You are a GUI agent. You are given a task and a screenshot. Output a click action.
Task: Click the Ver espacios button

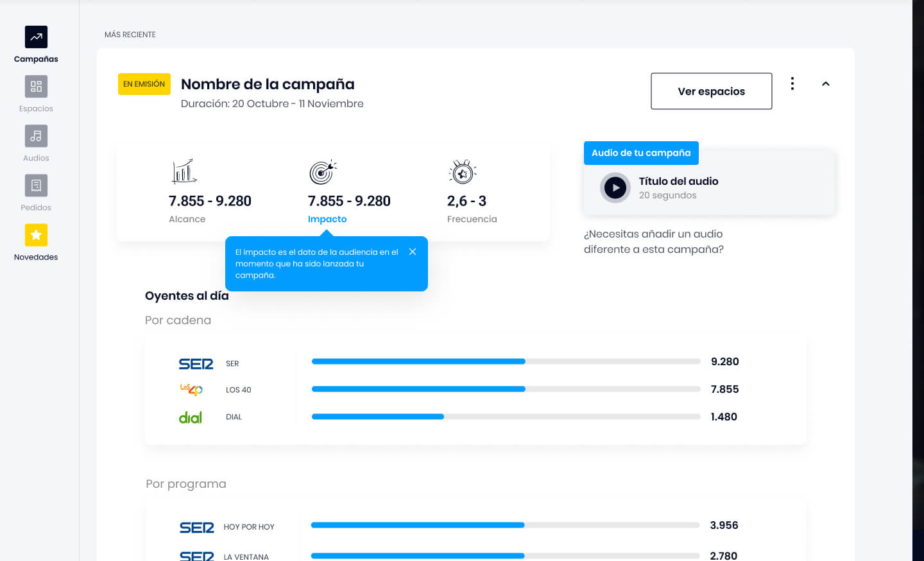coord(711,91)
